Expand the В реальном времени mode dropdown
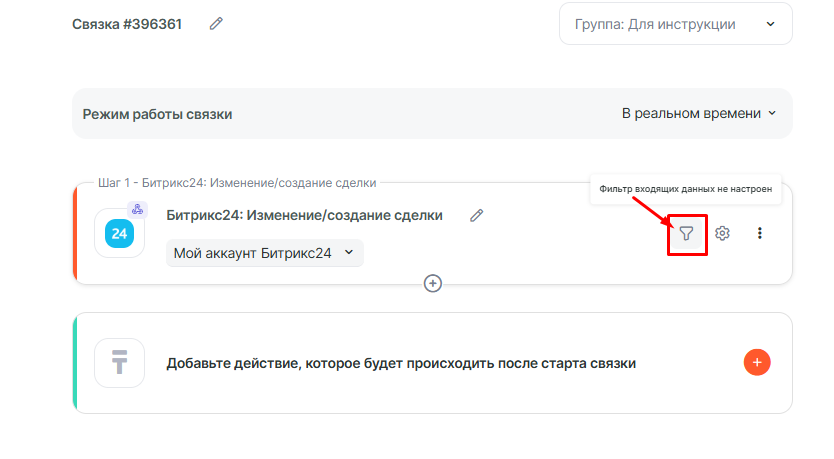The height and width of the screenshot is (459, 834). [x=698, y=114]
